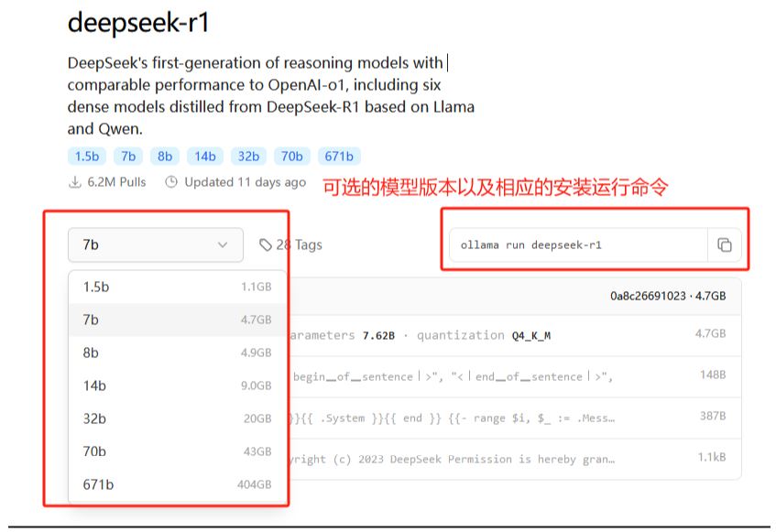Open the .System template row
Screen dimensions: 776x532
click(515, 418)
